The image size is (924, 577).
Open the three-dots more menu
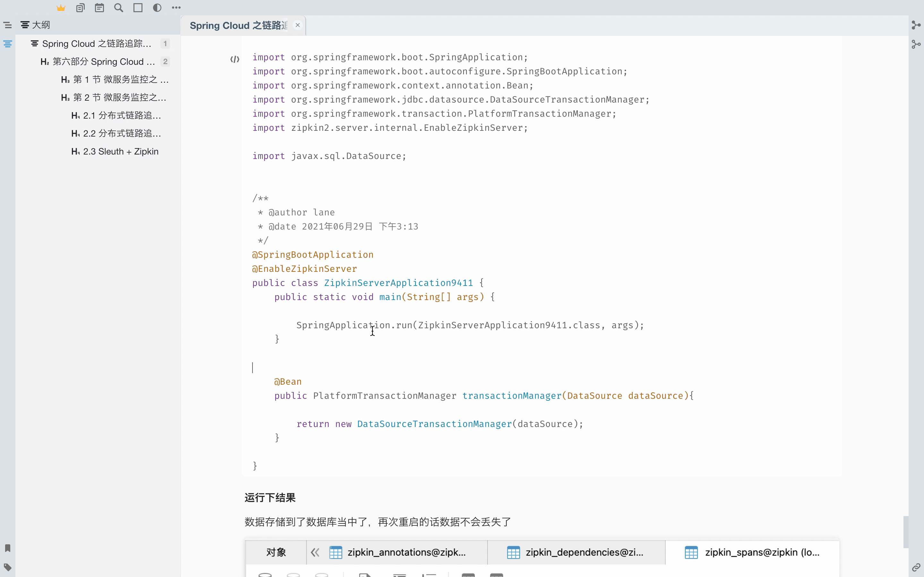176,8
